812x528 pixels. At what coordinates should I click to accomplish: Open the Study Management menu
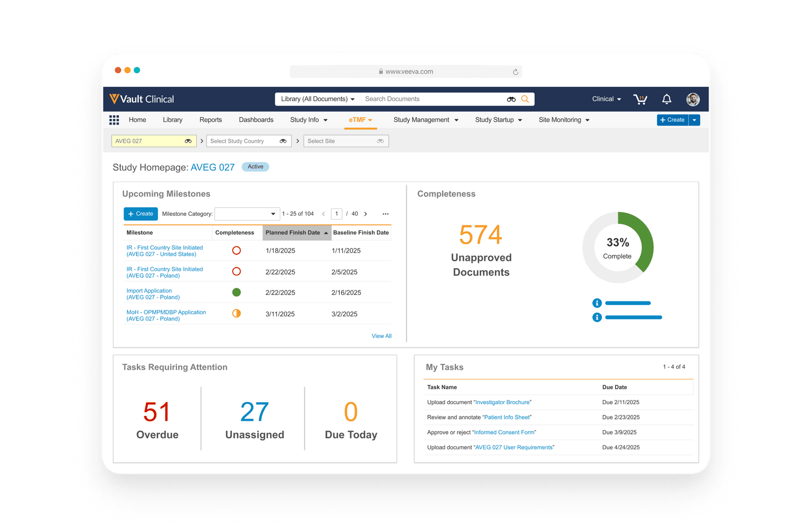[425, 120]
